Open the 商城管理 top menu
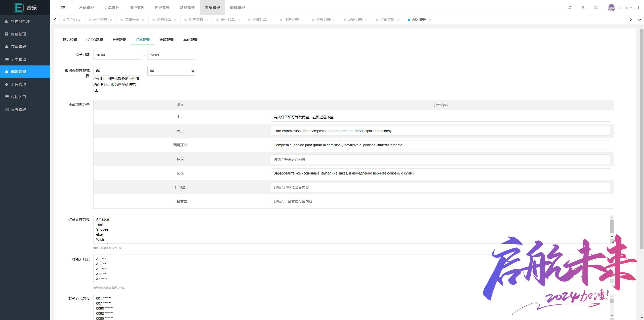This screenshot has height=320, width=644. 237,8
